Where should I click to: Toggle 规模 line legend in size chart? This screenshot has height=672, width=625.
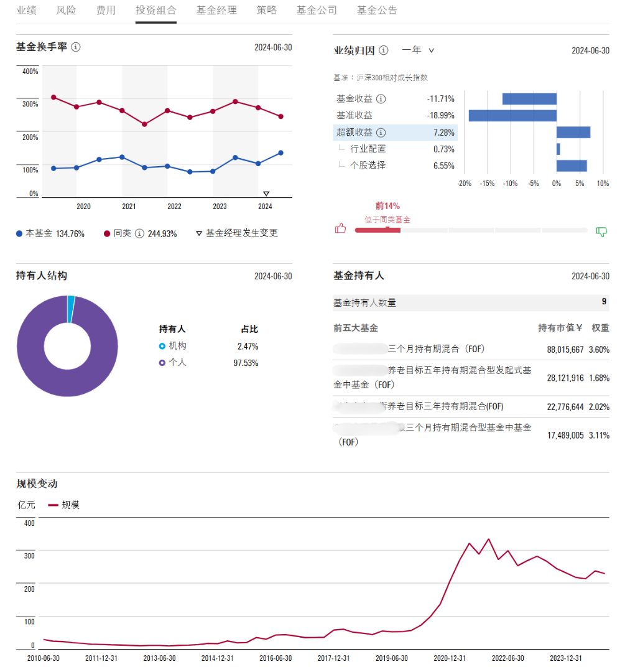point(64,505)
